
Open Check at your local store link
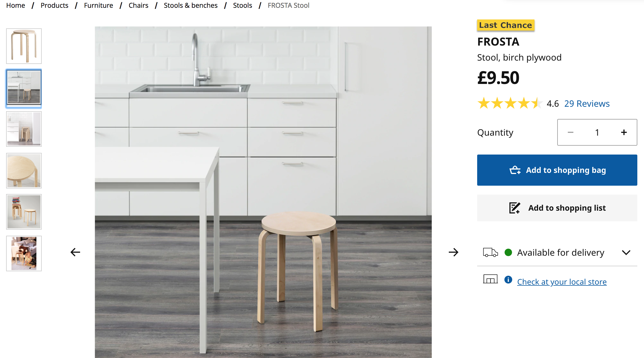pyautogui.click(x=562, y=282)
